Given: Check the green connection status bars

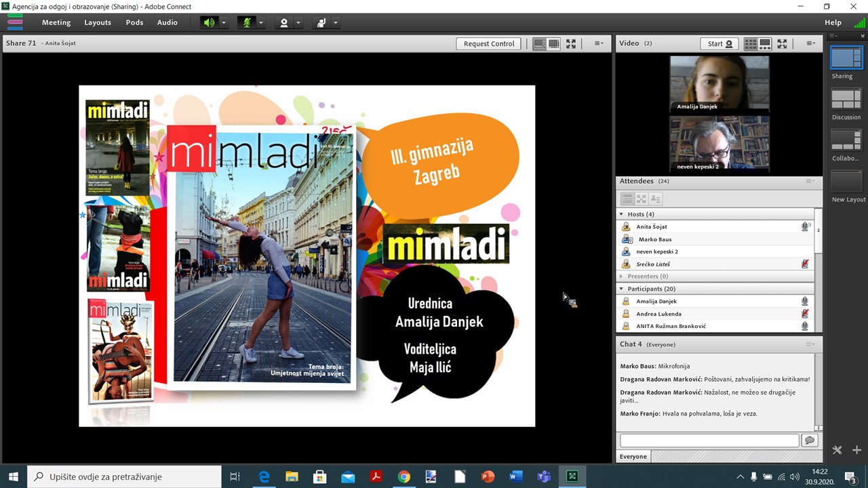Looking at the screenshot, I should (859, 23).
